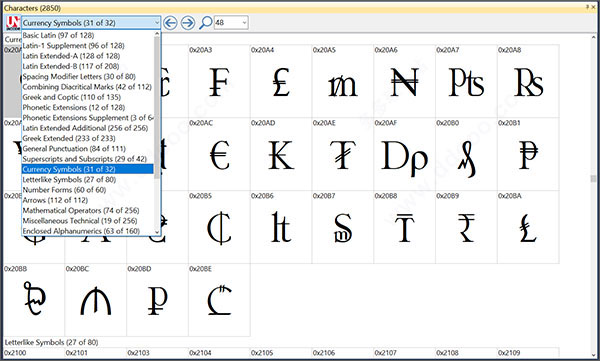Select the Tugrik glyph 0x20AE
This screenshot has width=600, height=361.
[x=342, y=154]
